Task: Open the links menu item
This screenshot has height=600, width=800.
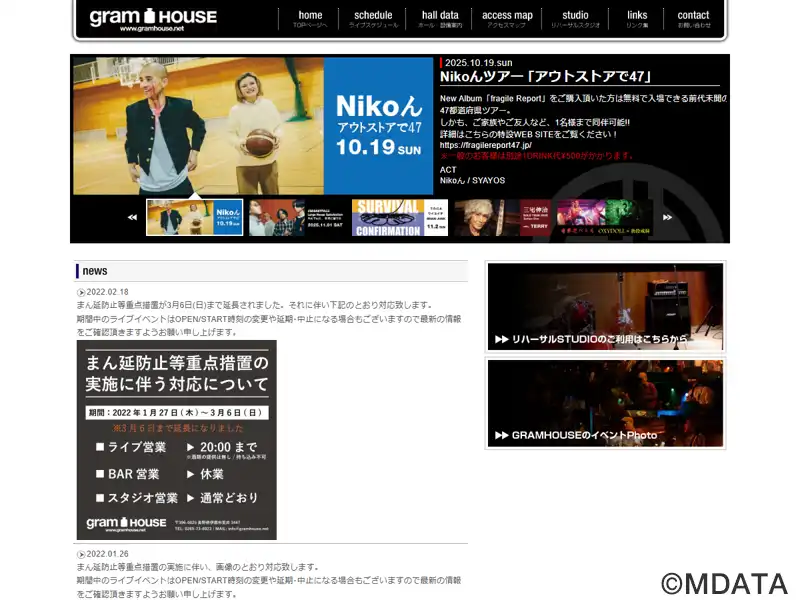Action: pyautogui.click(x=637, y=19)
